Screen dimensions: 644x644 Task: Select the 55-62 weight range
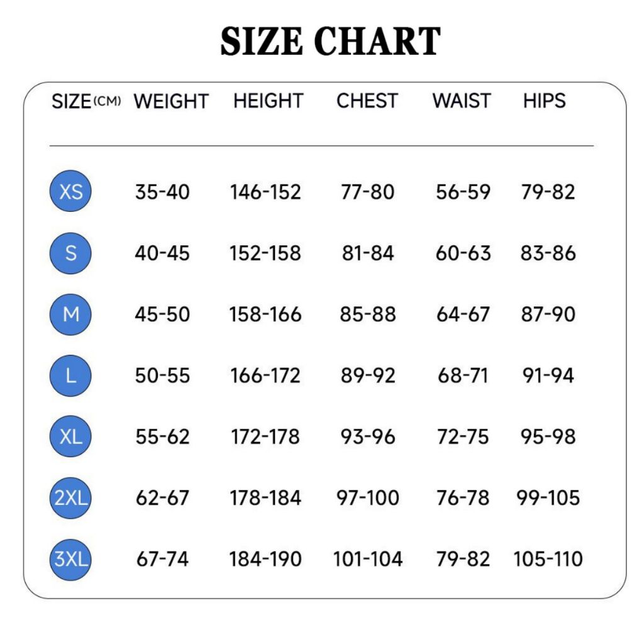point(163,437)
